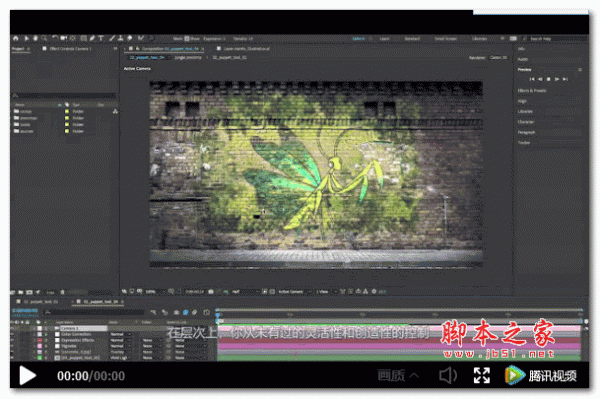Switch to the Learn workspace
The width and height of the screenshot is (600, 399).
tap(384, 39)
